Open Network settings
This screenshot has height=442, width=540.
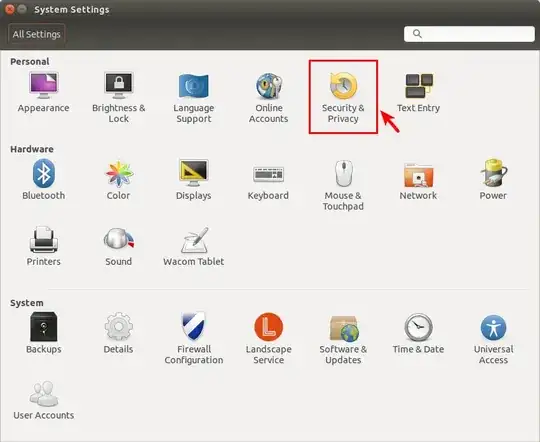click(x=418, y=179)
